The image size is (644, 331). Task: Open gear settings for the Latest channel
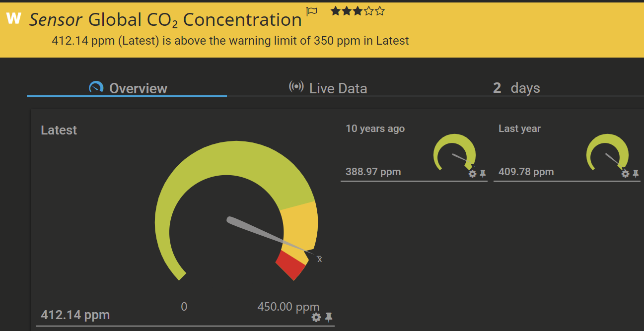(x=316, y=317)
